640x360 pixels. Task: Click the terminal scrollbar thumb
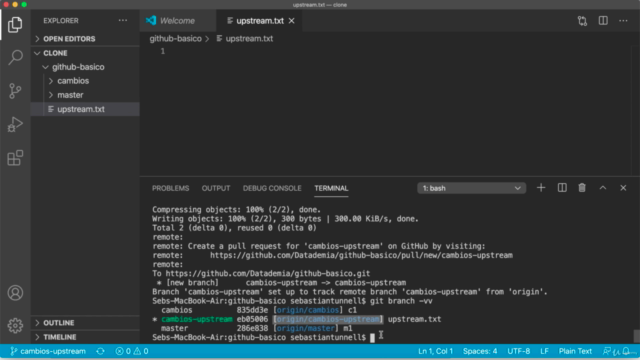636,336
